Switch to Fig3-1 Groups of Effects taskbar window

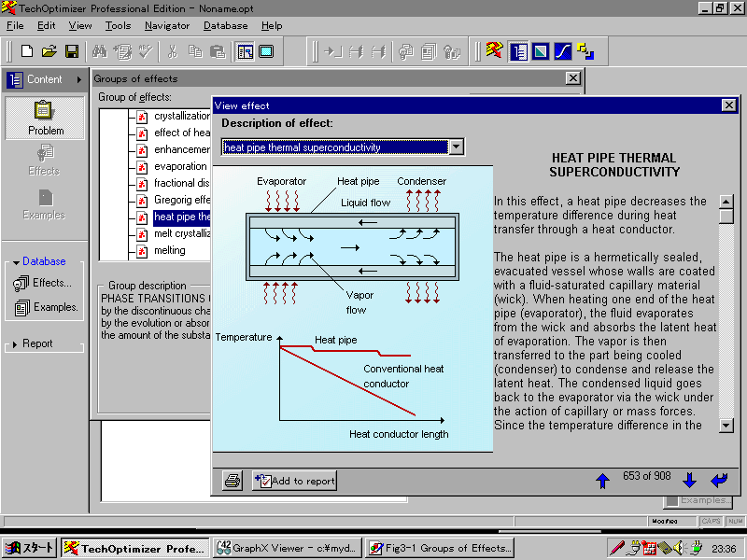click(441, 548)
